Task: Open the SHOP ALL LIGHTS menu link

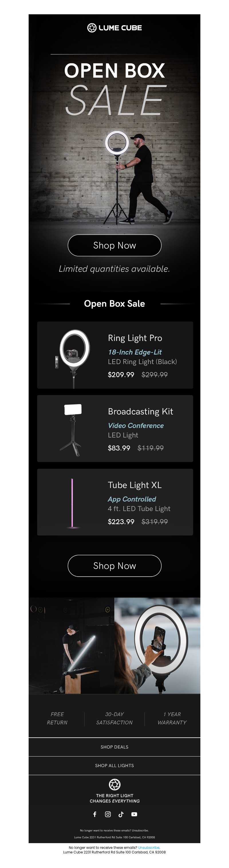Action: [x=114, y=766]
